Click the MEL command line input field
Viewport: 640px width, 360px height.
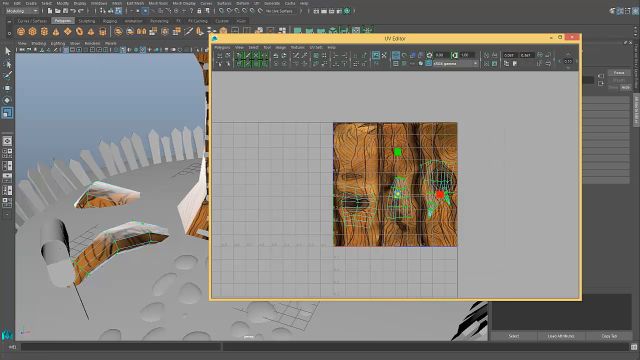[x=121, y=347]
